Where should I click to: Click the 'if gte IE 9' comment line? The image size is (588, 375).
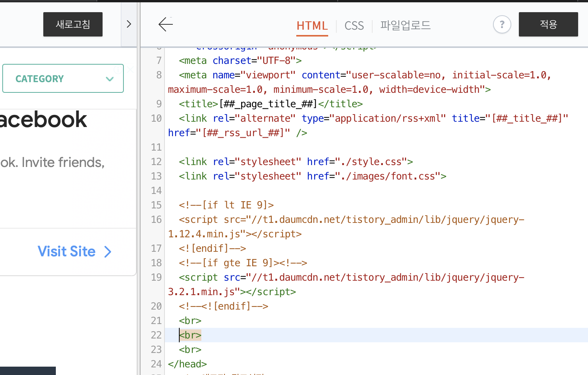(243, 263)
